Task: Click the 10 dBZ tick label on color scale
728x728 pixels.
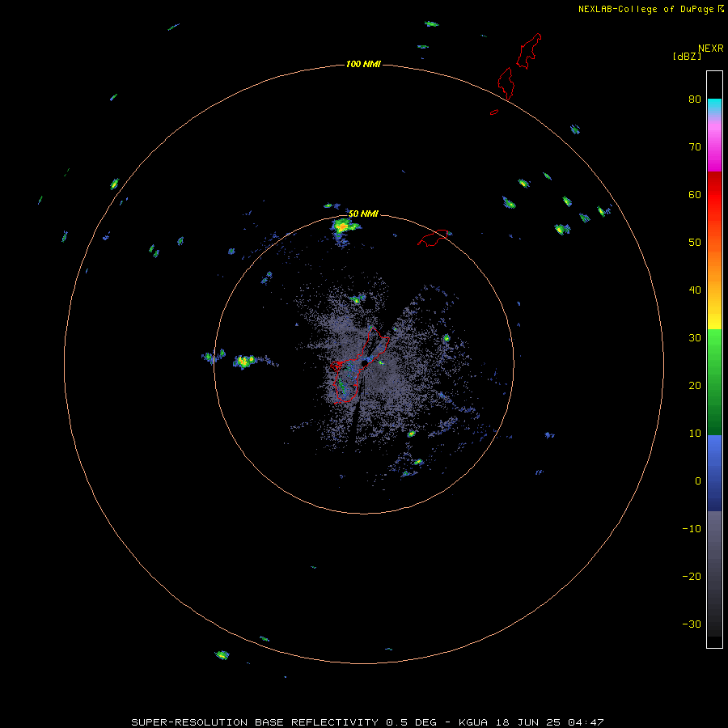Action: click(x=695, y=434)
